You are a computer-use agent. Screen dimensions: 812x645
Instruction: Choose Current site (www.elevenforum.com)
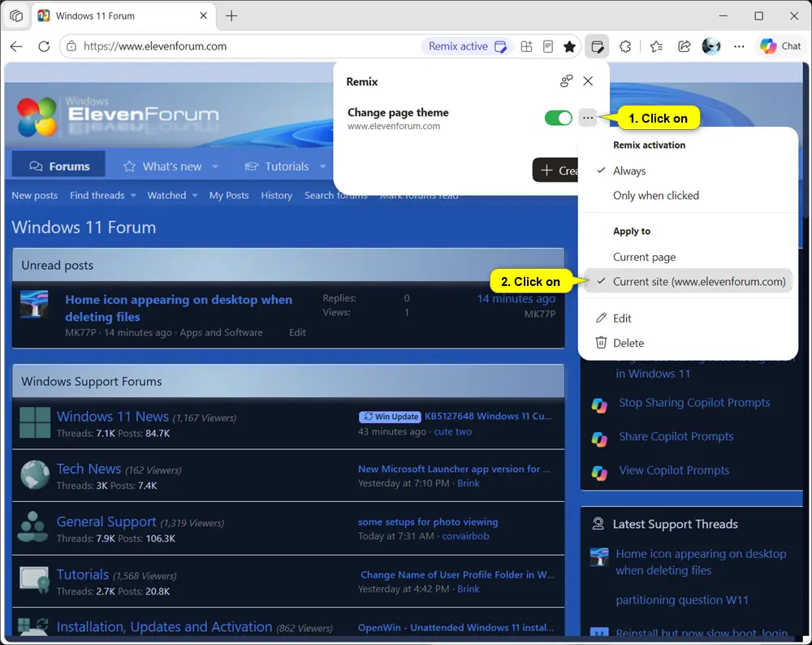coord(688,281)
